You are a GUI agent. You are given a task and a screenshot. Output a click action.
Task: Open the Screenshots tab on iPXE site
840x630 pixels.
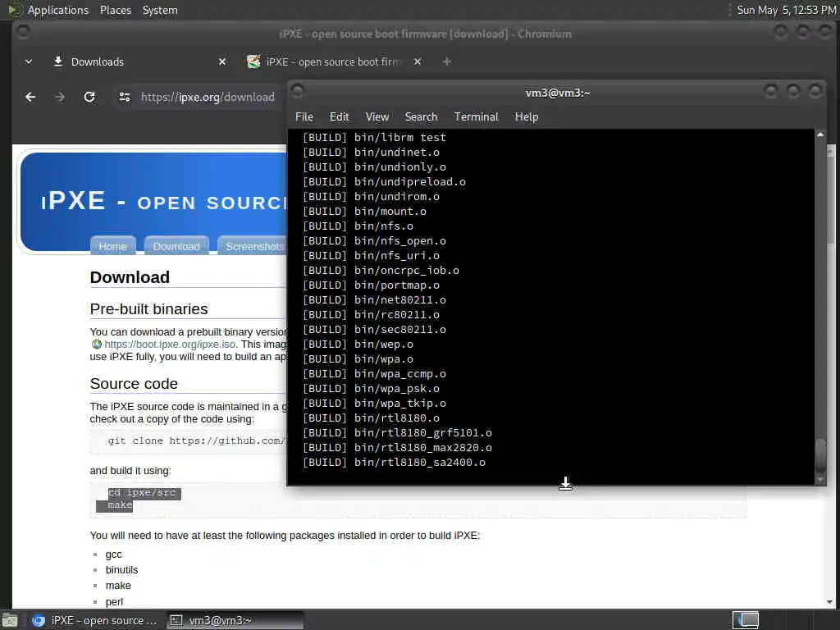pos(254,246)
